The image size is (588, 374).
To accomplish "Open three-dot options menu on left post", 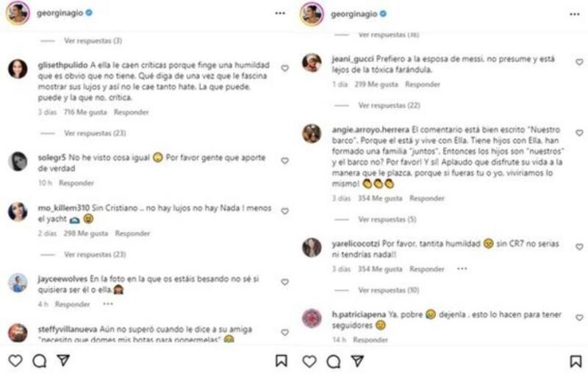I will coord(279,13).
